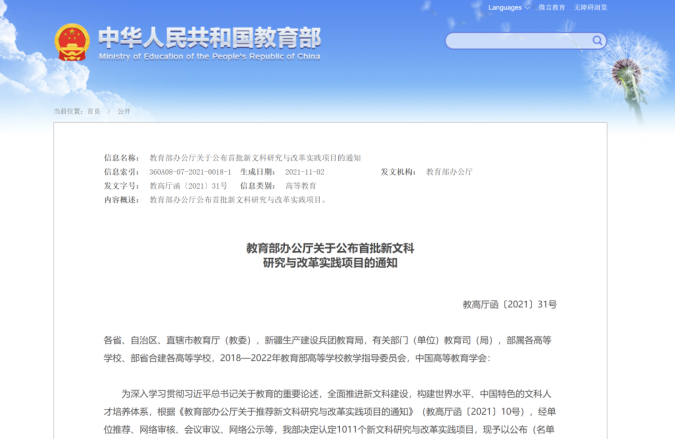This screenshot has width=675, height=440.
Task: Click the 内容概述 summary text
Action: pos(238,200)
